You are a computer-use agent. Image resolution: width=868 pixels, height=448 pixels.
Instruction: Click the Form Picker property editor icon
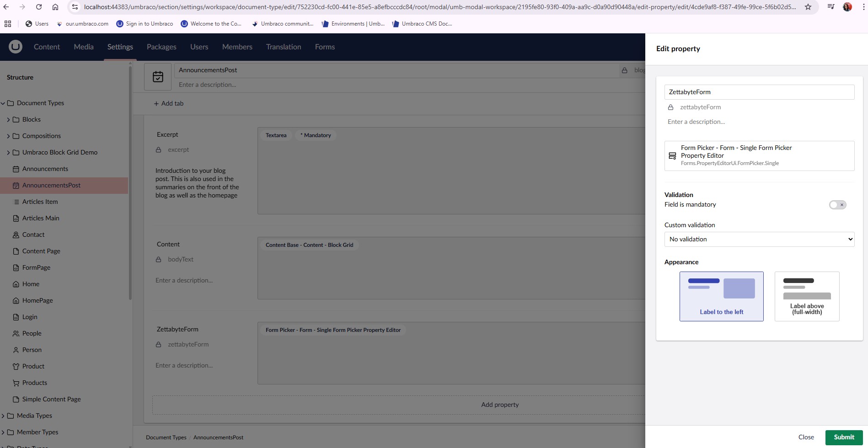click(672, 156)
